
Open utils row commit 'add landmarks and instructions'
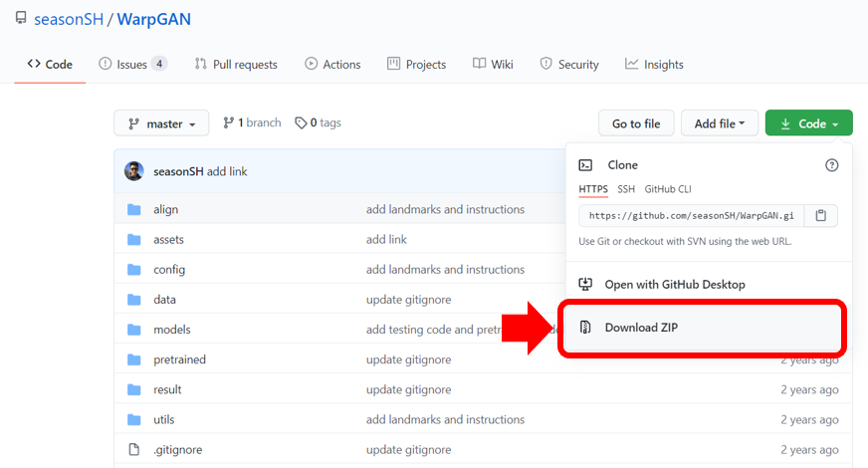point(445,420)
